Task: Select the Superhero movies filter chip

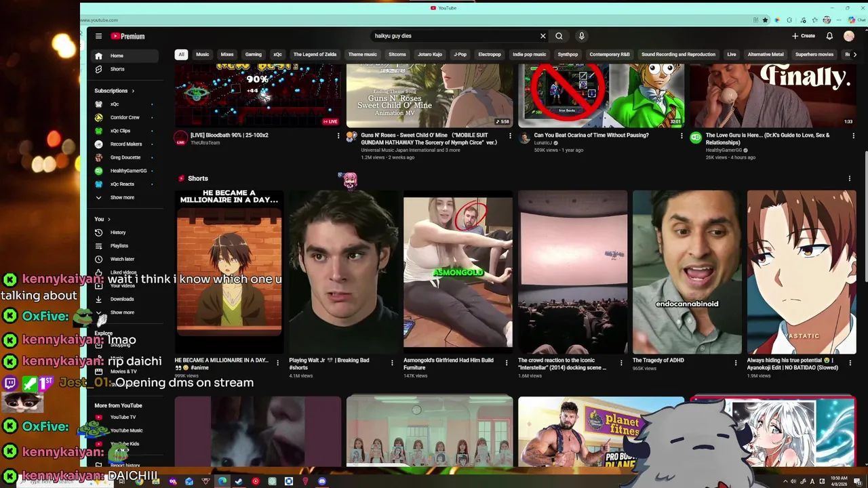Action: (x=814, y=54)
